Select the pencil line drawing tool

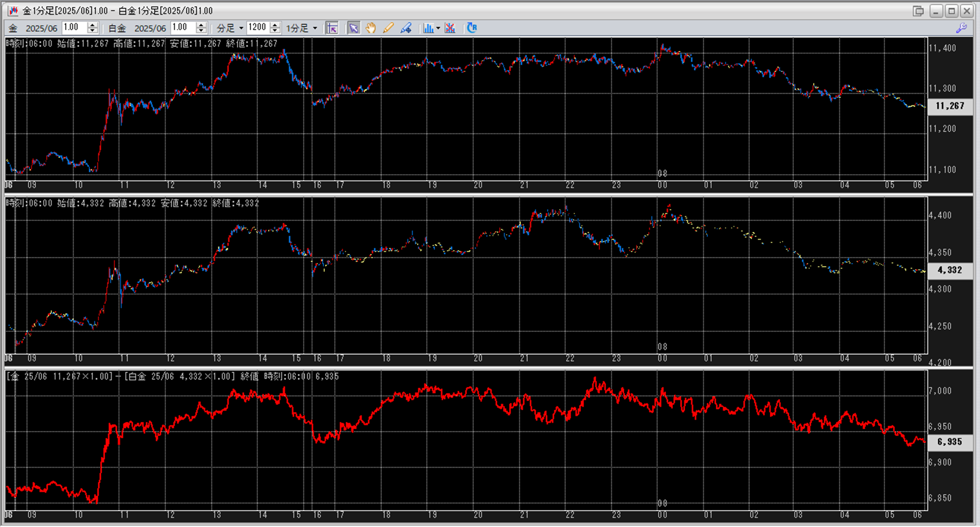(x=388, y=28)
